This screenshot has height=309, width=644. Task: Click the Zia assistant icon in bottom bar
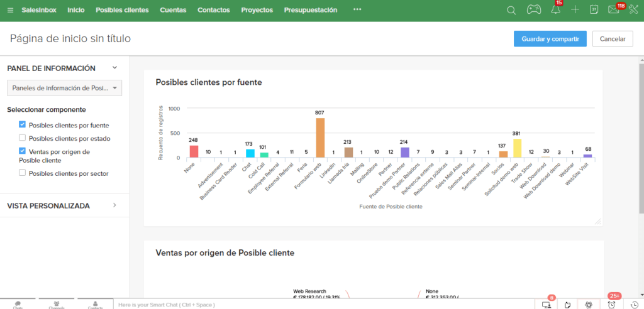tap(589, 305)
